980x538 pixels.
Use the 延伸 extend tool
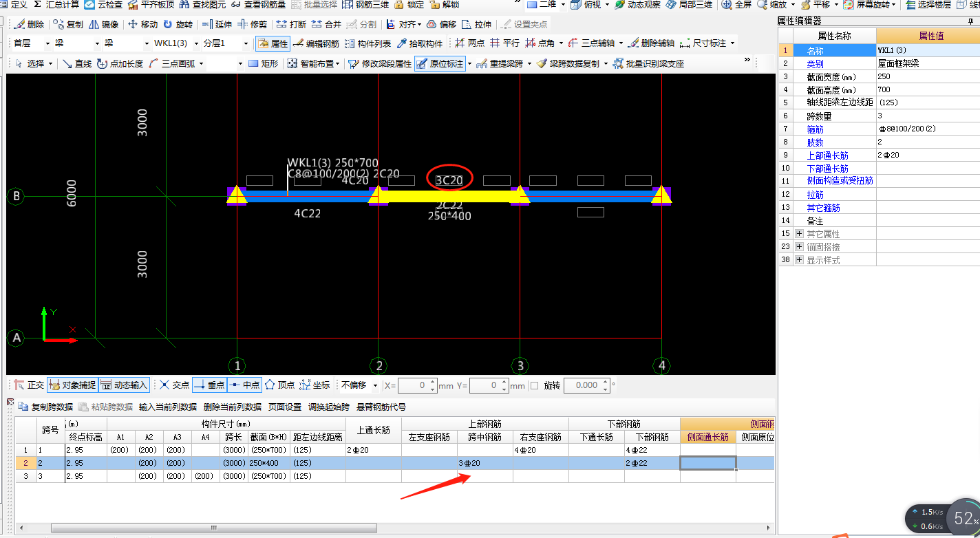(216, 24)
